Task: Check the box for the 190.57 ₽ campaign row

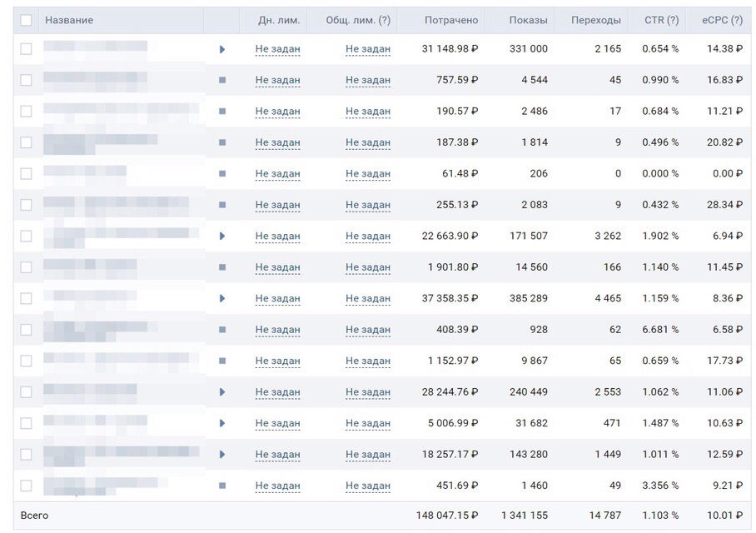Action: pyautogui.click(x=27, y=112)
